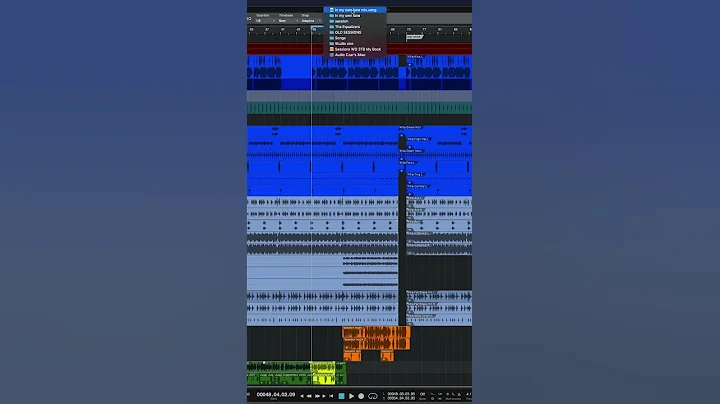Open the Quantize value dropdown

pyautogui.click(x=265, y=21)
